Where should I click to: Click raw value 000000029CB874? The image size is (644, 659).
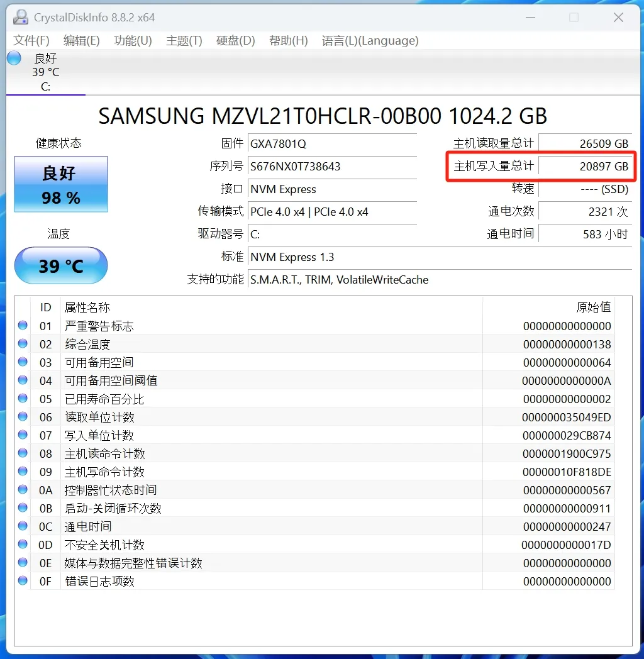(567, 436)
